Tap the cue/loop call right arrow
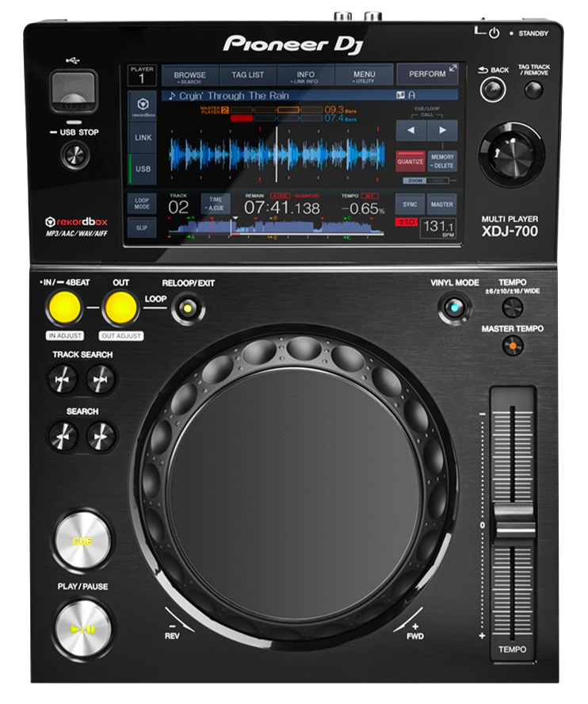 (442, 130)
